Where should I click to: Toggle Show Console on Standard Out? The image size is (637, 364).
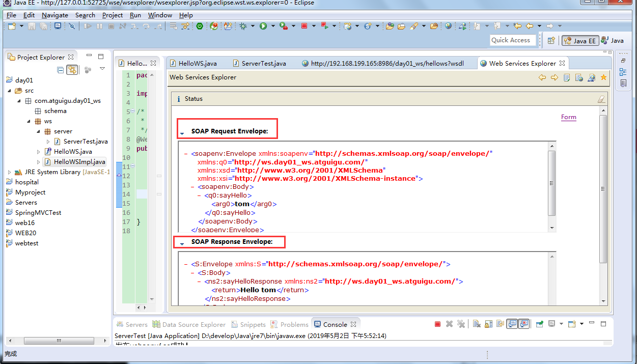tap(513, 324)
